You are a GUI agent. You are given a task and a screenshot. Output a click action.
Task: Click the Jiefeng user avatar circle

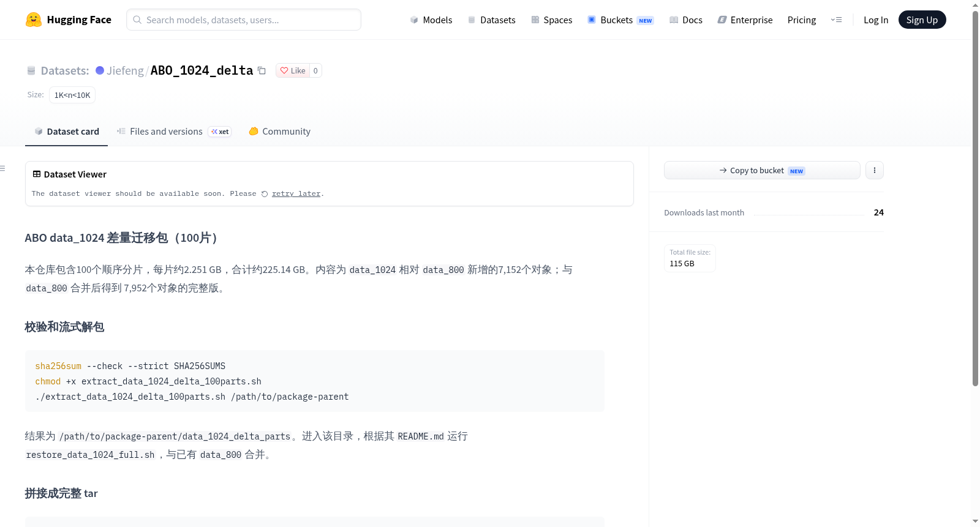coord(100,70)
